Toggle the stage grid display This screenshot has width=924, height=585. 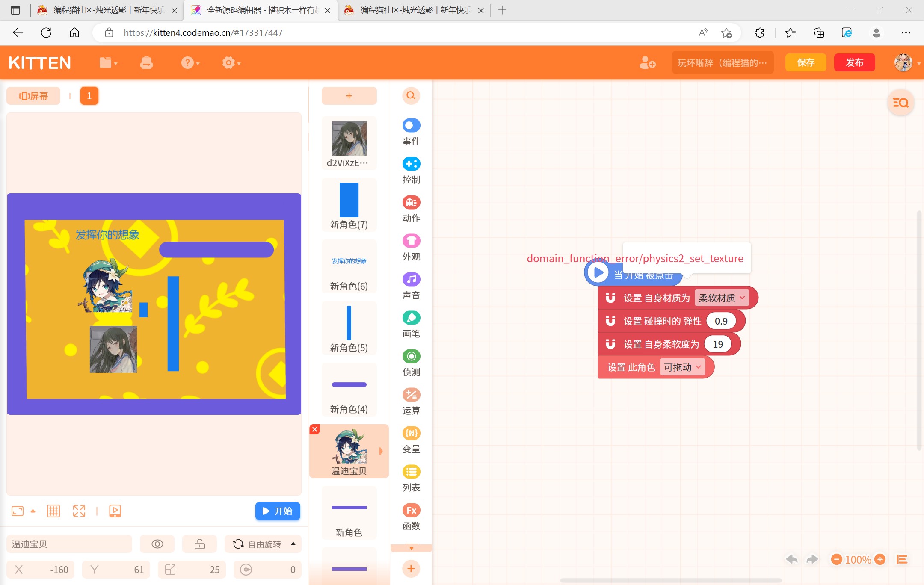[53, 511]
